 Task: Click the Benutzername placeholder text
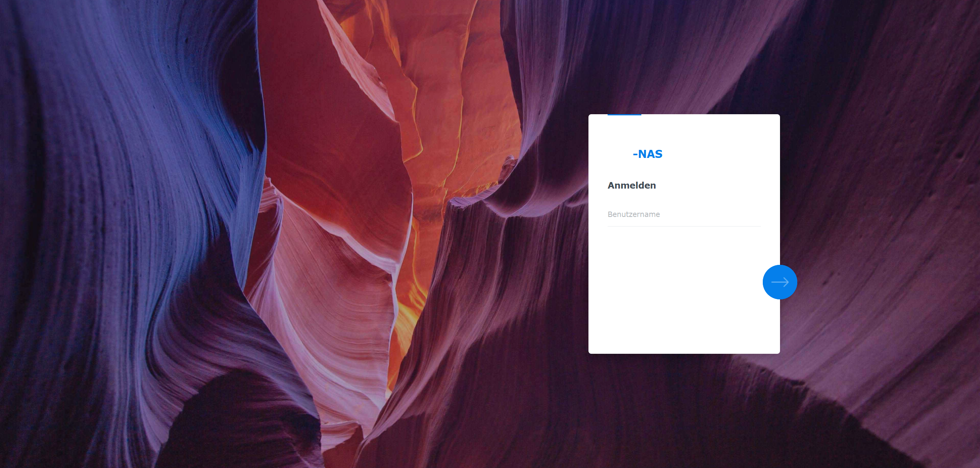634,214
